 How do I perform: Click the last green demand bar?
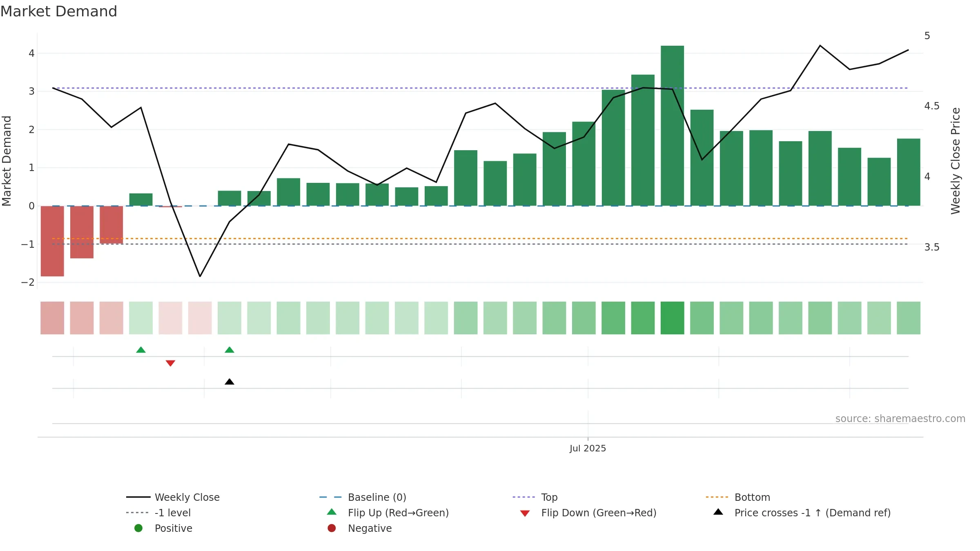(x=909, y=172)
